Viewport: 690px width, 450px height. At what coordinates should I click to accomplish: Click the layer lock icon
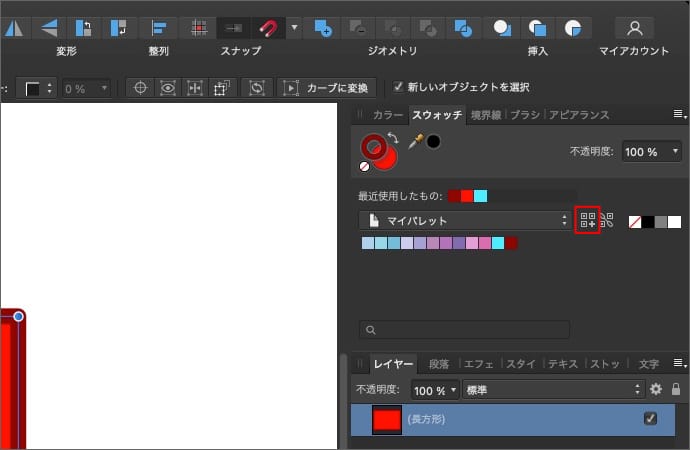[676, 389]
